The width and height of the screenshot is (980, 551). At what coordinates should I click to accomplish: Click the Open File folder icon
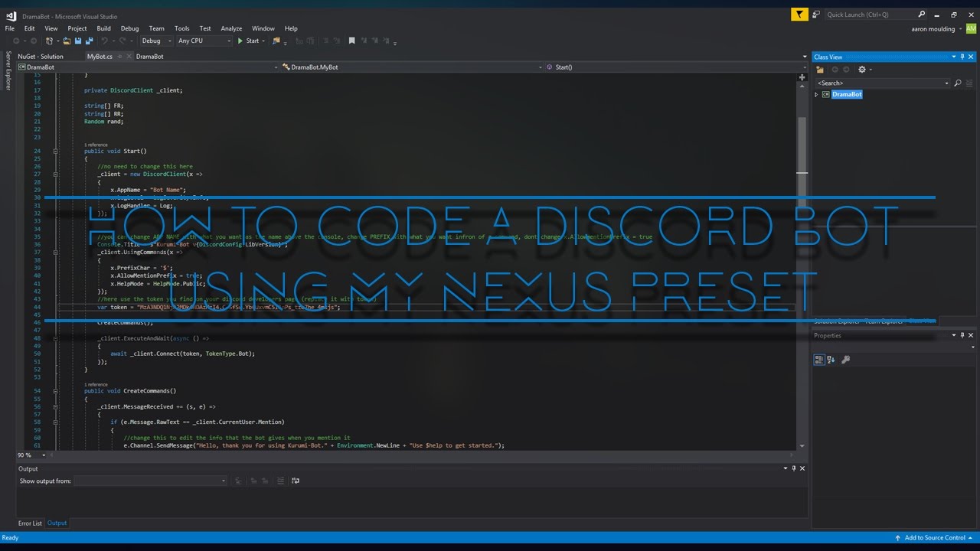tap(67, 41)
